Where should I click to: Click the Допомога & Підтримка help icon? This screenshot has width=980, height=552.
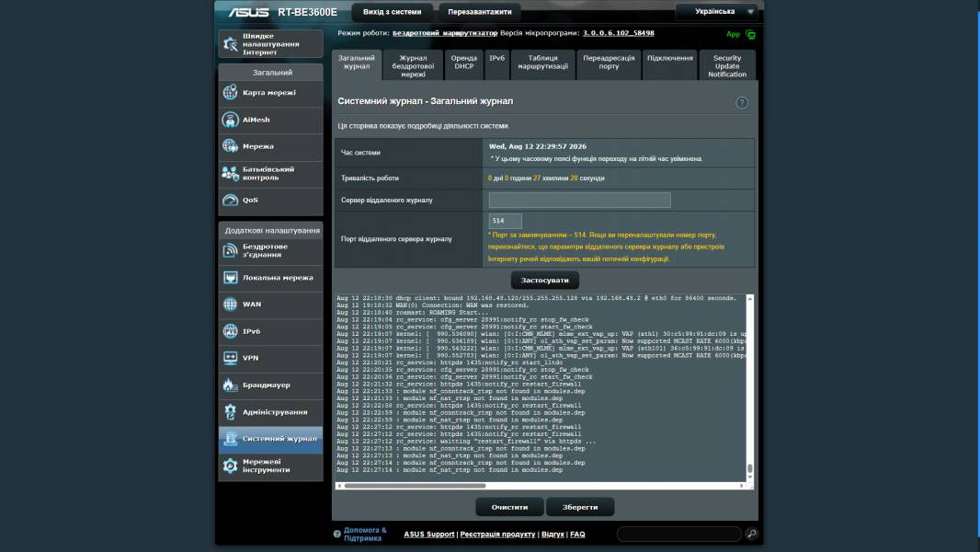pyautogui.click(x=336, y=534)
